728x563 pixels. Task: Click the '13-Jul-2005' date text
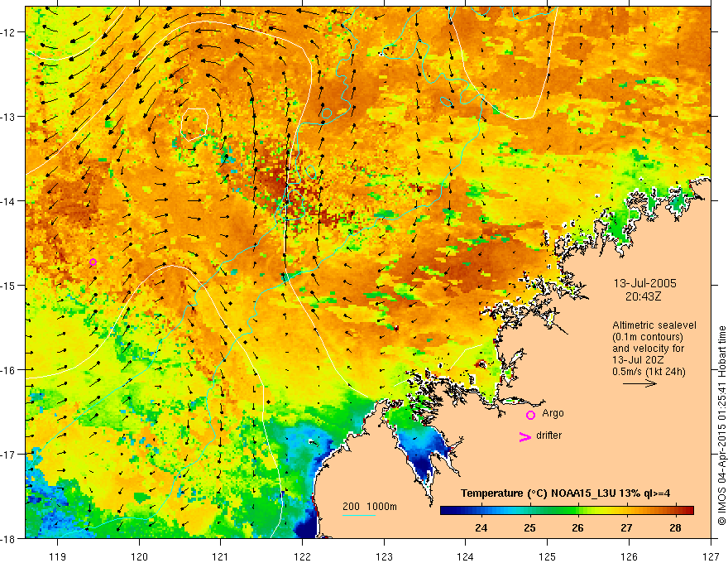click(645, 283)
